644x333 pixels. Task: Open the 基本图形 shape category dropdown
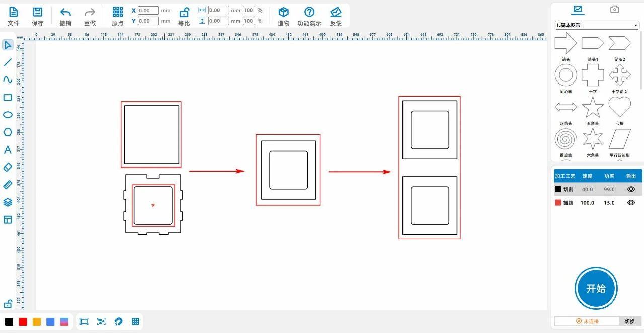pyautogui.click(x=597, y=25)
